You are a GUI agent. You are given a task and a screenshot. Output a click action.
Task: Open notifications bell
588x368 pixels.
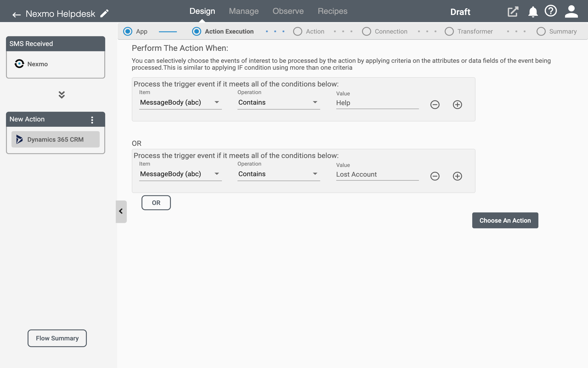tap(533, 12)
